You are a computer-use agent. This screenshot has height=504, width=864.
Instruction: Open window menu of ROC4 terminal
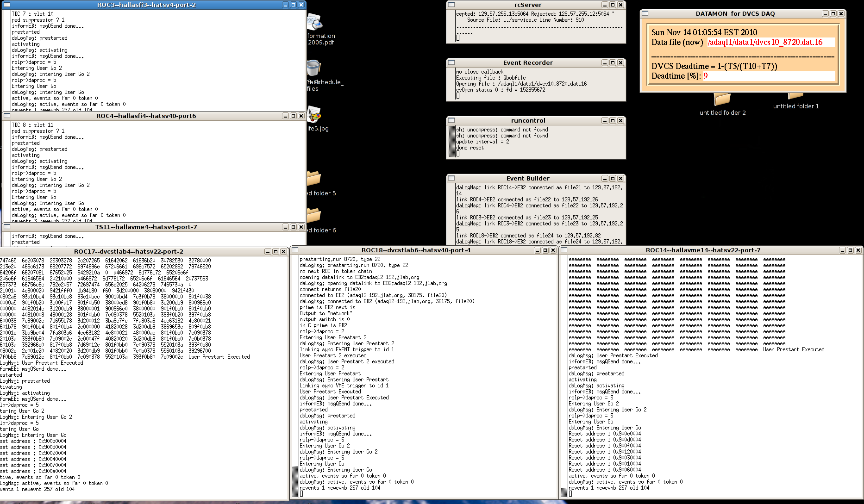tap(6, 116)
